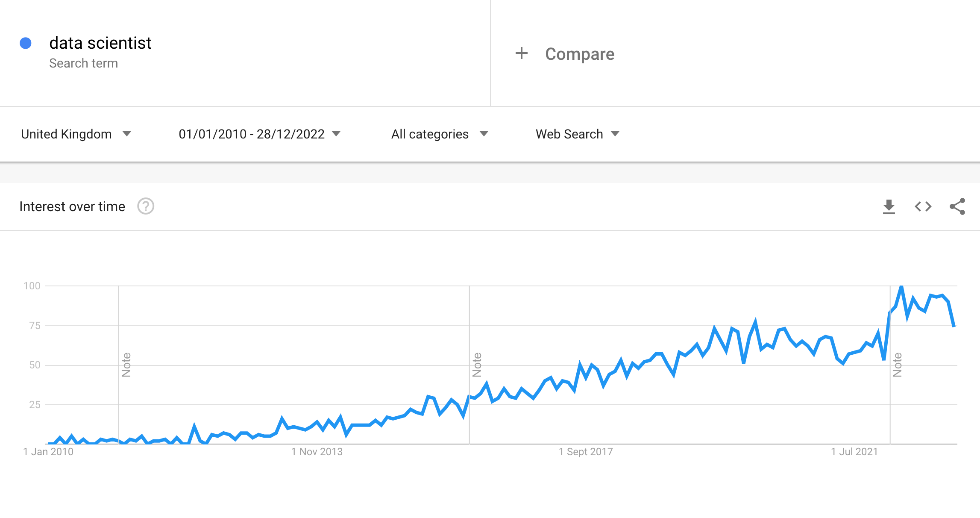Edit the data scientist search term
Image resolution: width=980 pixels, height=518 pixels.
point(100,43)
